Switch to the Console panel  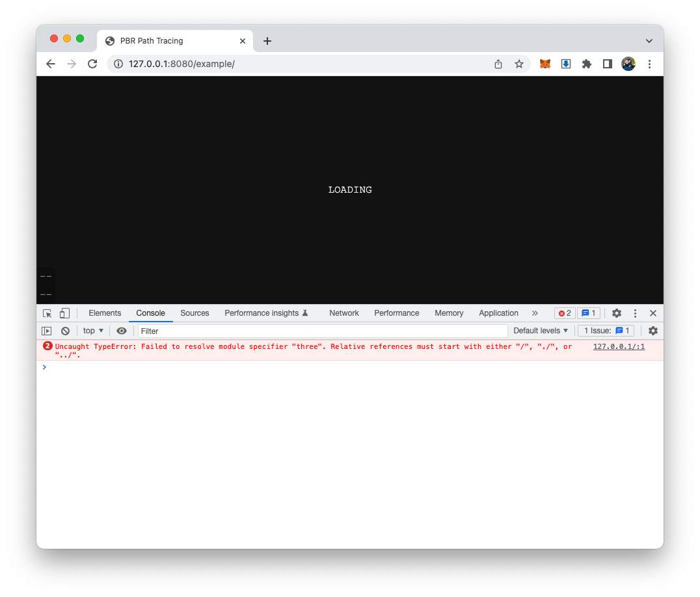coord(150,313)
